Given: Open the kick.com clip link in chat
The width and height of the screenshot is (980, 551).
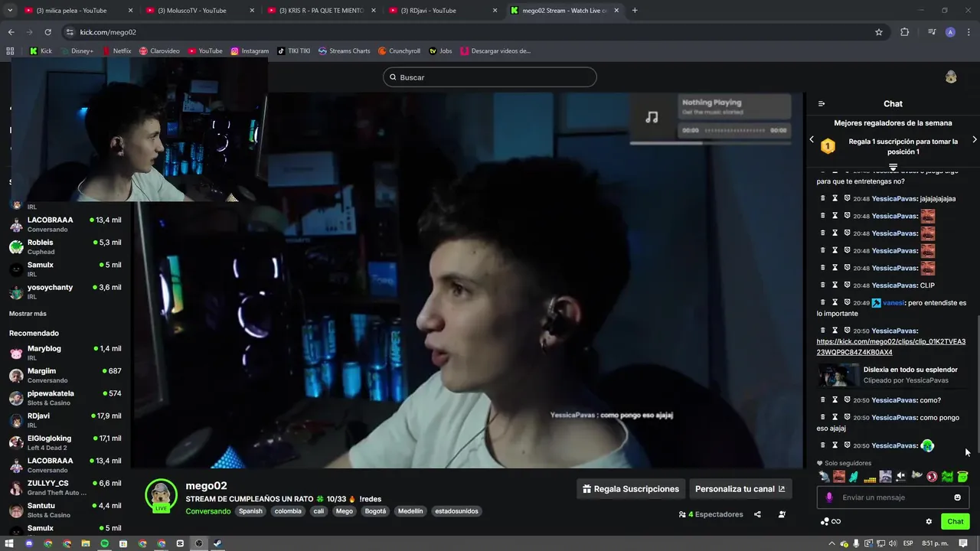Looking at the screenshot, I should click(x=891, y=347).
